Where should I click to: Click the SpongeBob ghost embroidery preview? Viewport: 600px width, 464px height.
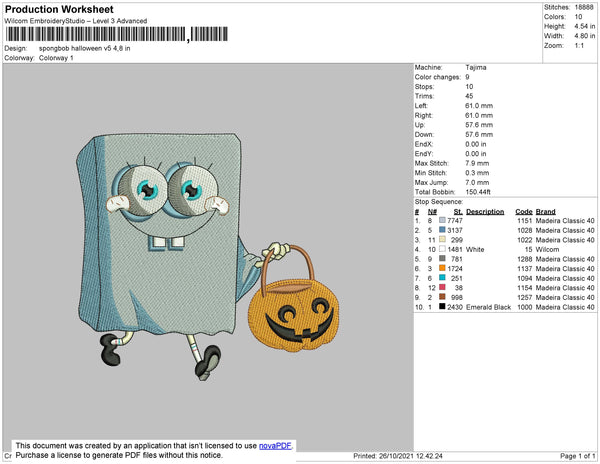click(208, 257)
